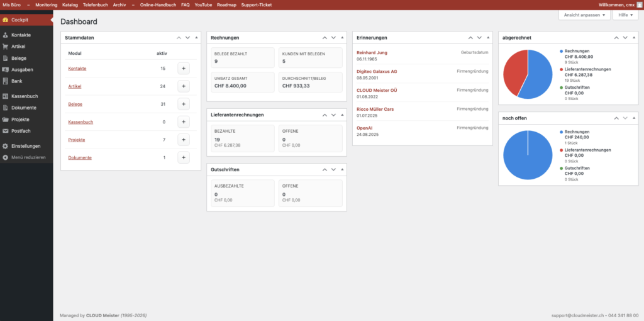Open Kontakte from the sidebar icon

(6, 35)
